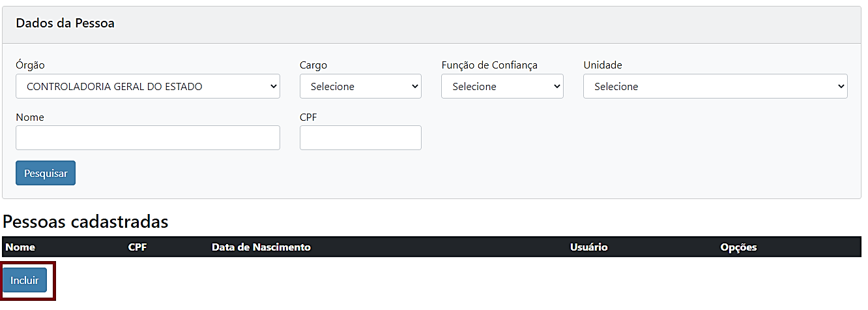Click into the Nome text input field
The image size is (868, 310).
pyautogui.click(x=147, y=138)
